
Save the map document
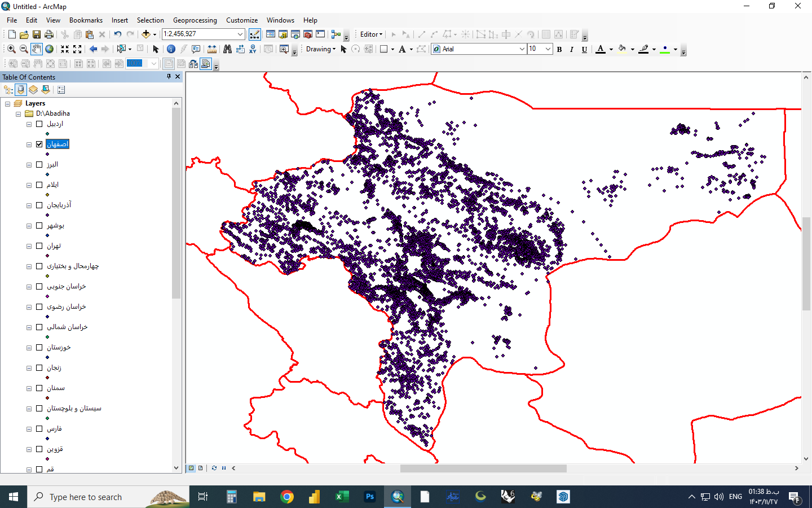point(37,34)
